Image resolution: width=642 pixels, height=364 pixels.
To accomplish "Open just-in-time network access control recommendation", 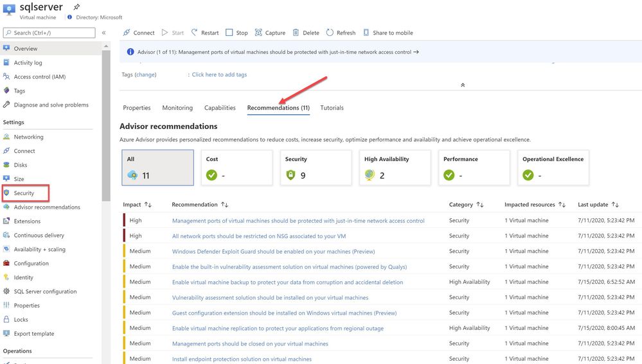I will (x=298, y=220).
